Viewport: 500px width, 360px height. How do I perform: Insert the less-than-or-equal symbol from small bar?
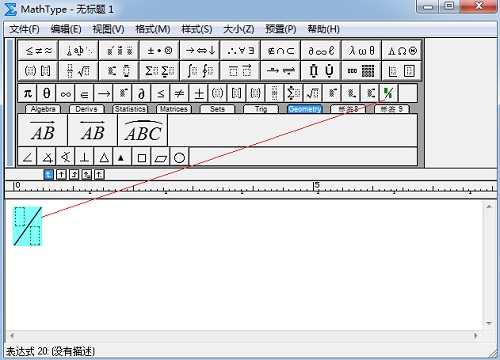pos(160,93)
